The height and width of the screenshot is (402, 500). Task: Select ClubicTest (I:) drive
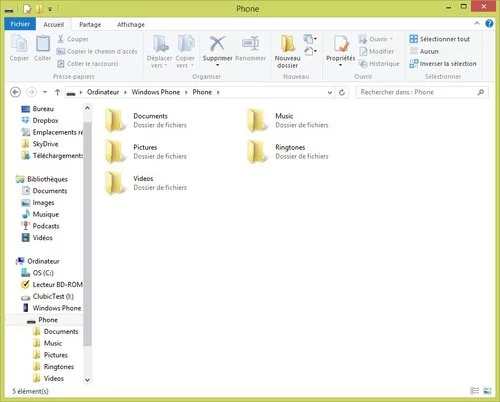click(x=47, y=296)
